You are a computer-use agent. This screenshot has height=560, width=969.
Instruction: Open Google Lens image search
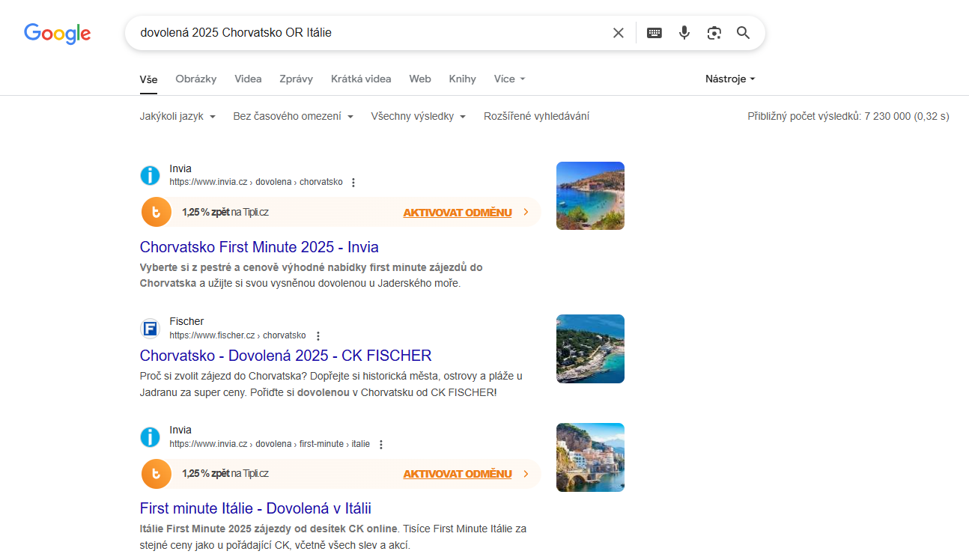[x=714, y=33]
